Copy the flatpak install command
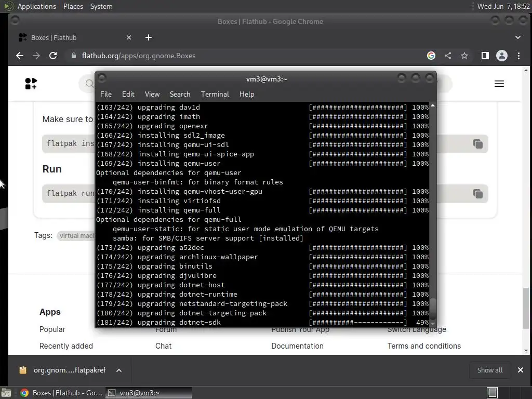Image resolution: width=532 pixels, height=399 pixels. click(x=478, y=144)
